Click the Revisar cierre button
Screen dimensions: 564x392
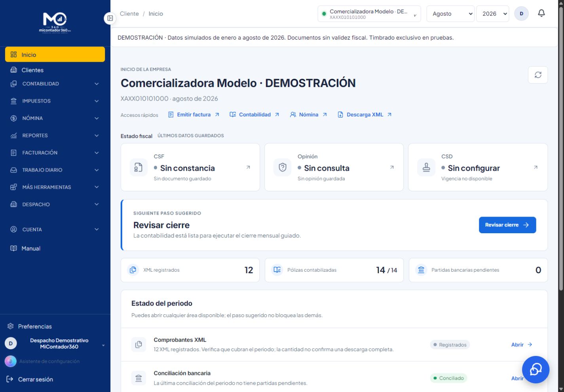(507, 225)
